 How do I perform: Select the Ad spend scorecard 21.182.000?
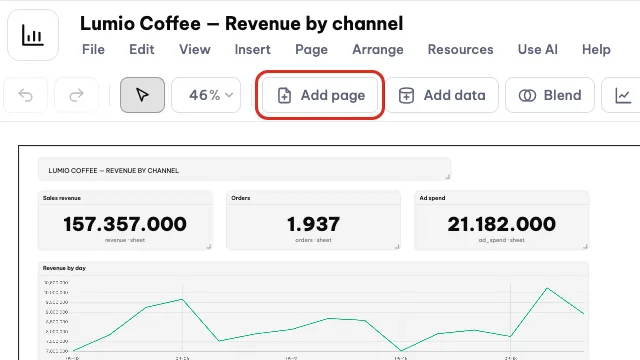pyautogui.click(x=501, y=220)
